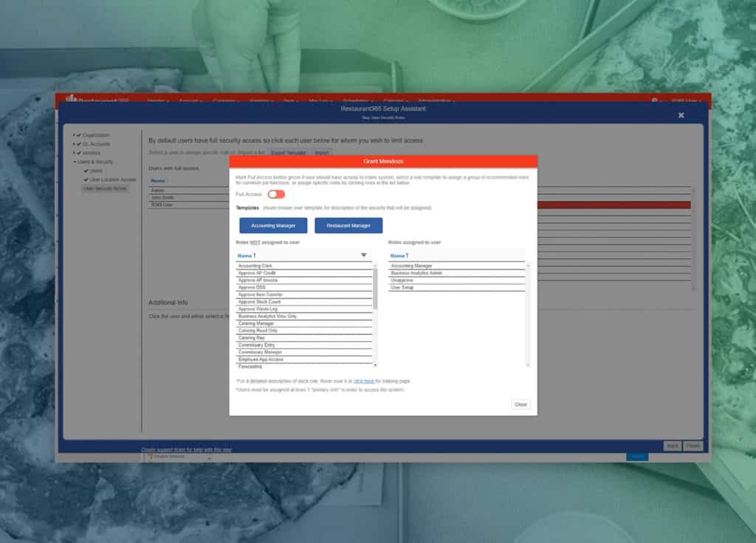Select 'Approve Item Transfer' role row
Viewport: 756px width, 543px height.
303,295
